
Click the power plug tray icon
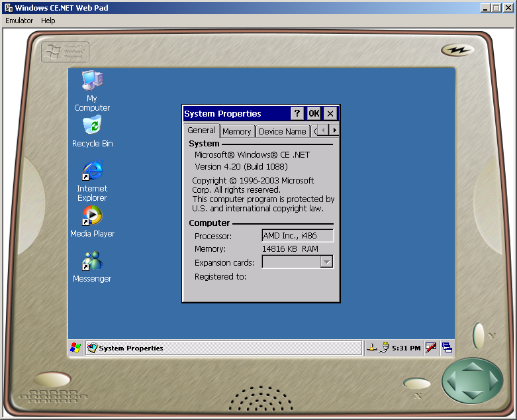[x=384, y=347]
